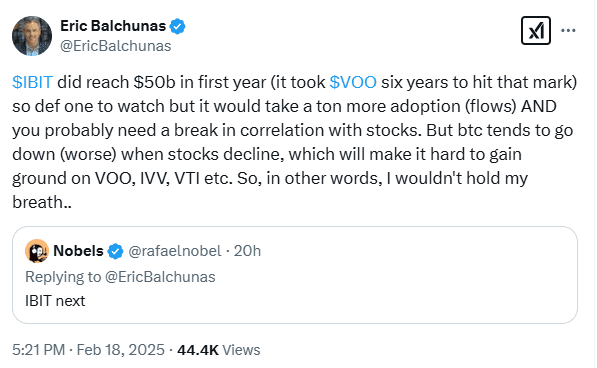Click the Replying to @EricBalchunas text
597x368 pixels.
click(120, 277)
